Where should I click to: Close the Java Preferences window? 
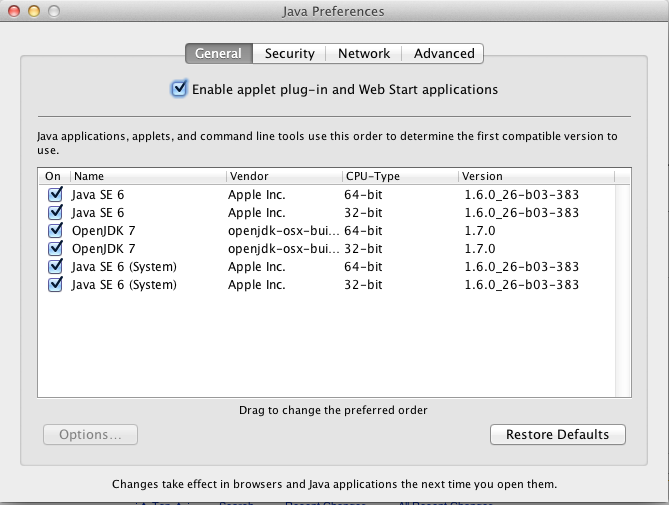pyautogui.click(x=14, y=11)
